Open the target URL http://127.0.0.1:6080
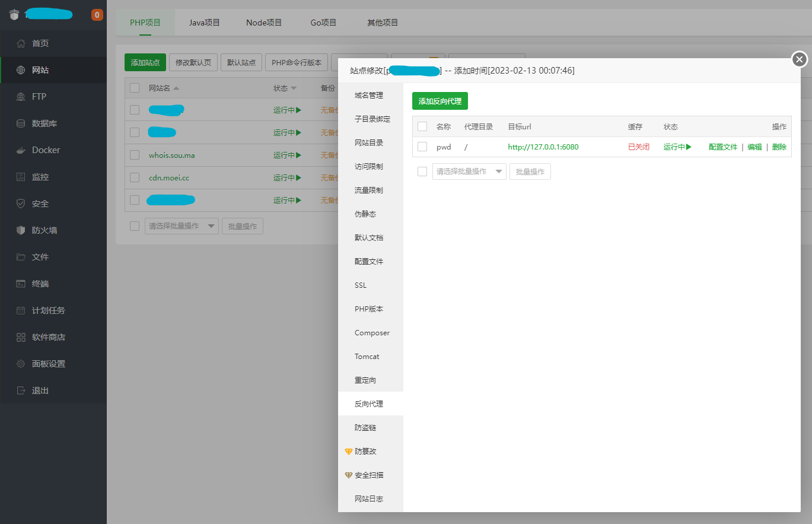Screen dimensions: 812x524 click(543, 147)
